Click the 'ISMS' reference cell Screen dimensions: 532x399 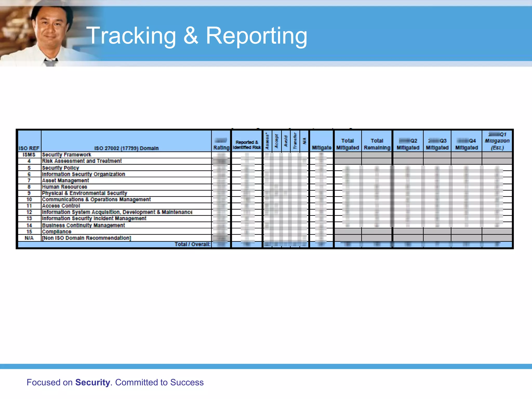pos(29,155)
